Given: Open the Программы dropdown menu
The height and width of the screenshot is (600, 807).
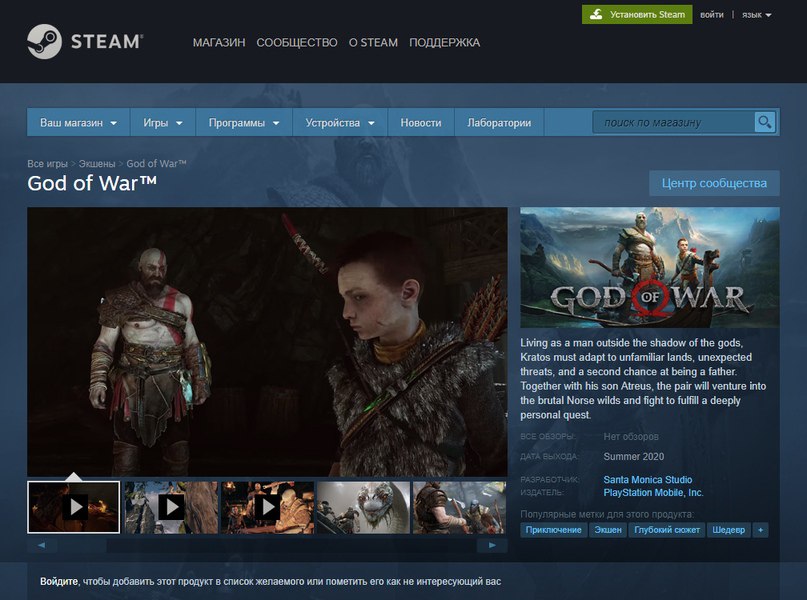Looking at the screenshot, I should 244,122.
